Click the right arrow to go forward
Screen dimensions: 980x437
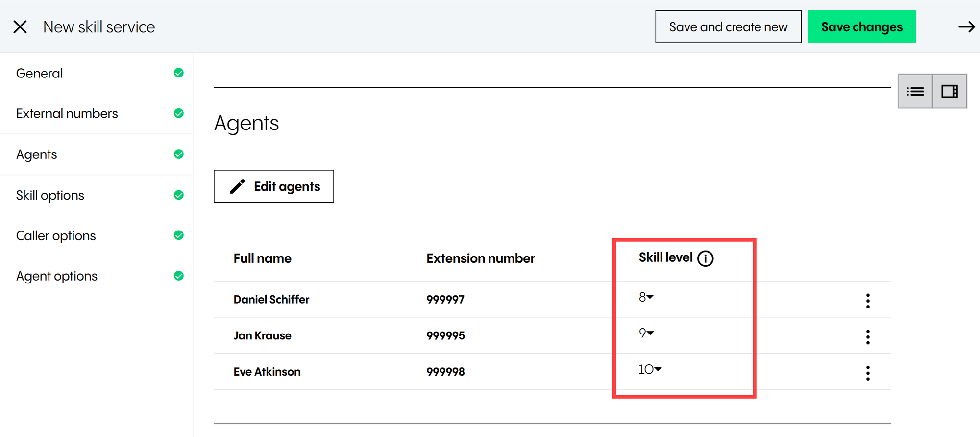tap(966, 27)
